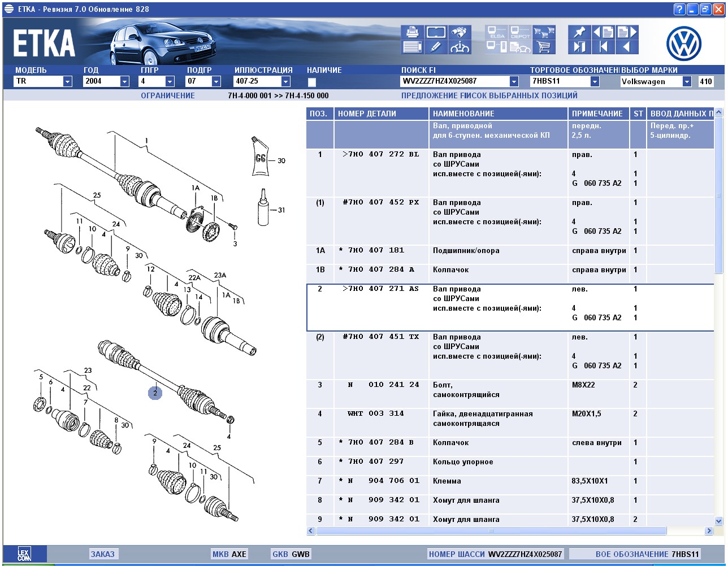Open the ГОД year dropdown
Viewport: 728px width, 566px height.
[x=124, y=81]
